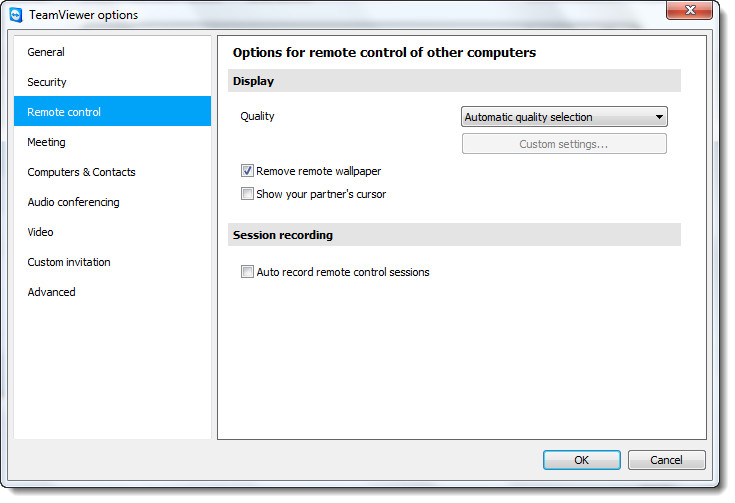Click the Custom settings... button
The image size is (735, 503).
click(x=564, y=144)
